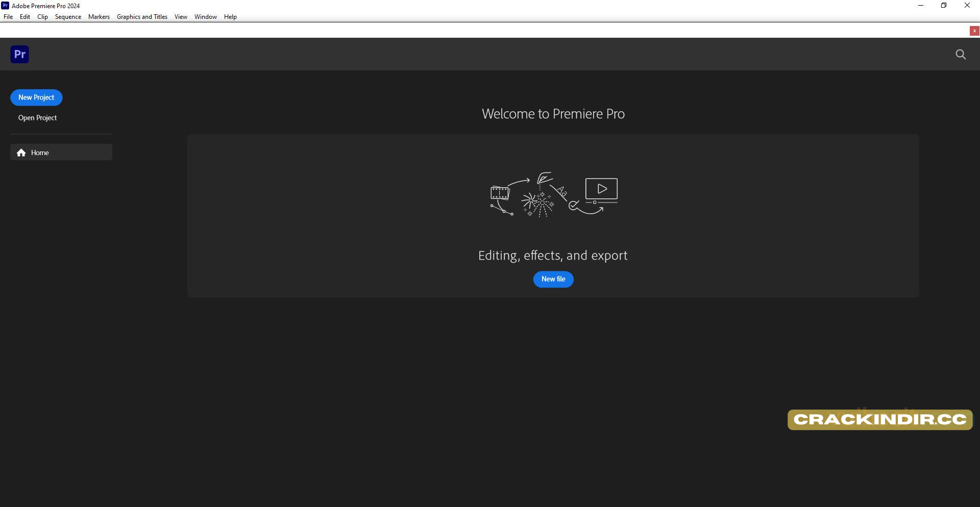Open the Edit menu
980x507 pixels.
pos(25,17)
